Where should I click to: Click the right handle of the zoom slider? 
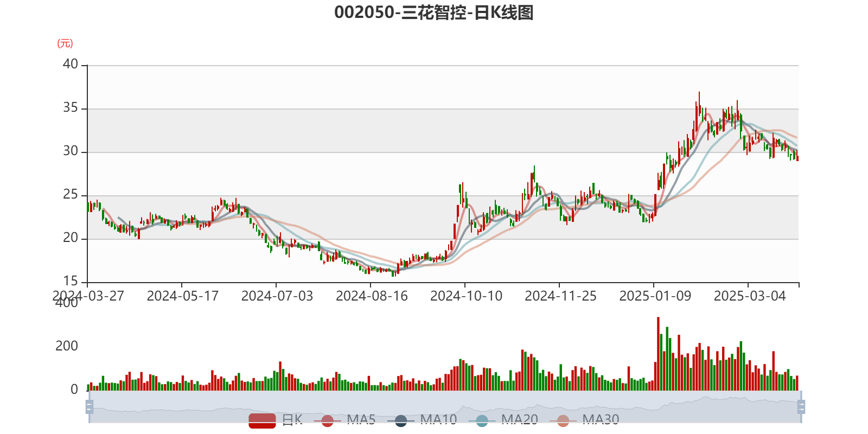coord(801,407)
